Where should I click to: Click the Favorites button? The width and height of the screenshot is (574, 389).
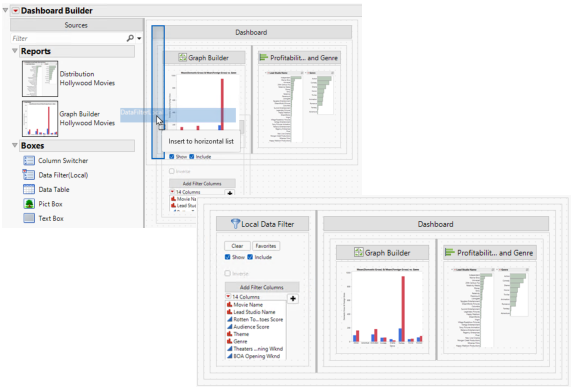tap(266, 246)
